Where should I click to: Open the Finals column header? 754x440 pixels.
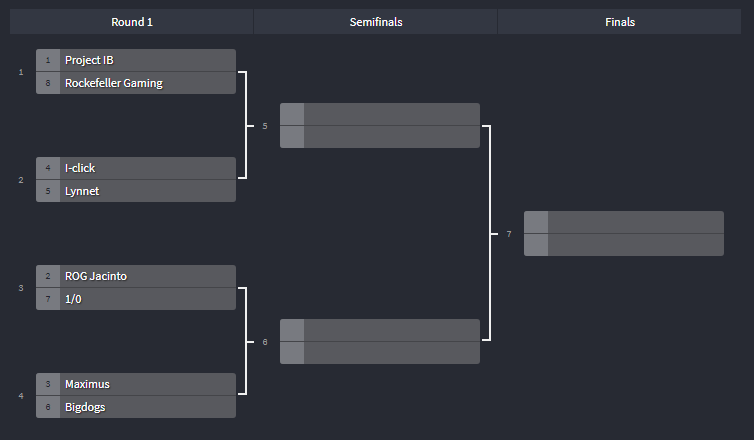point(619,22)
